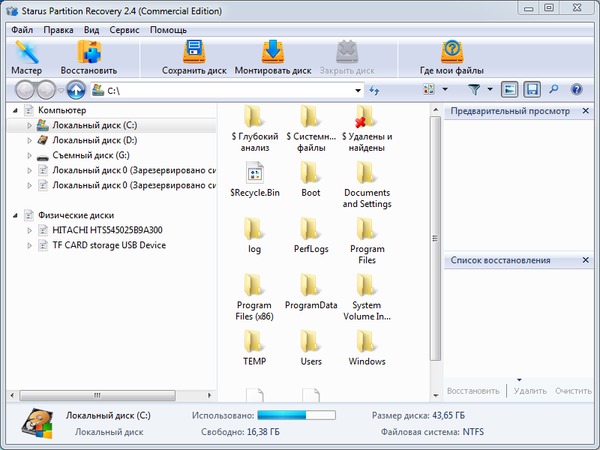Open the address bar path dropdown

coord(357,91)
